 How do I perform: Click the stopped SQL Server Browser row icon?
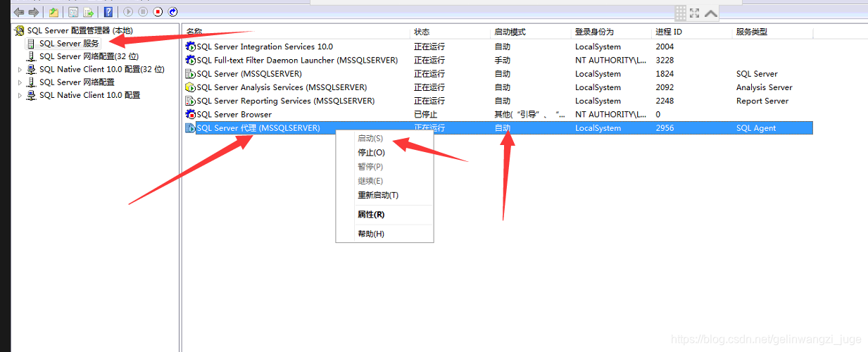pos(190,114)
